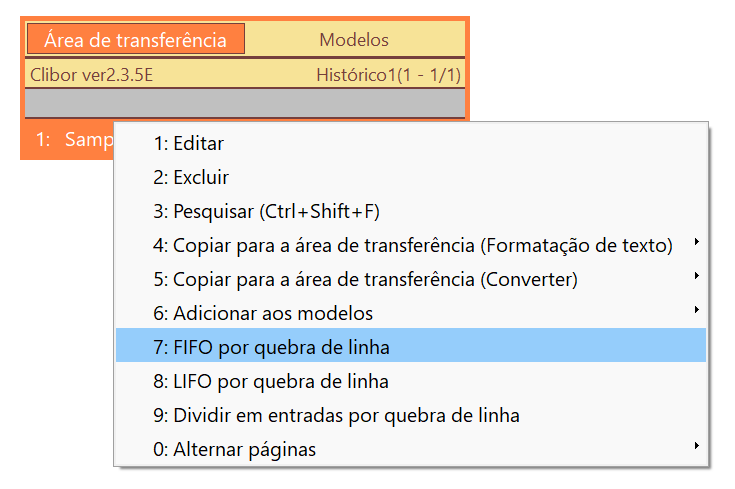Screen dimensions: 735x489
Task: Click the Alternar páginas menu entry
Action: tap(411, 449)
